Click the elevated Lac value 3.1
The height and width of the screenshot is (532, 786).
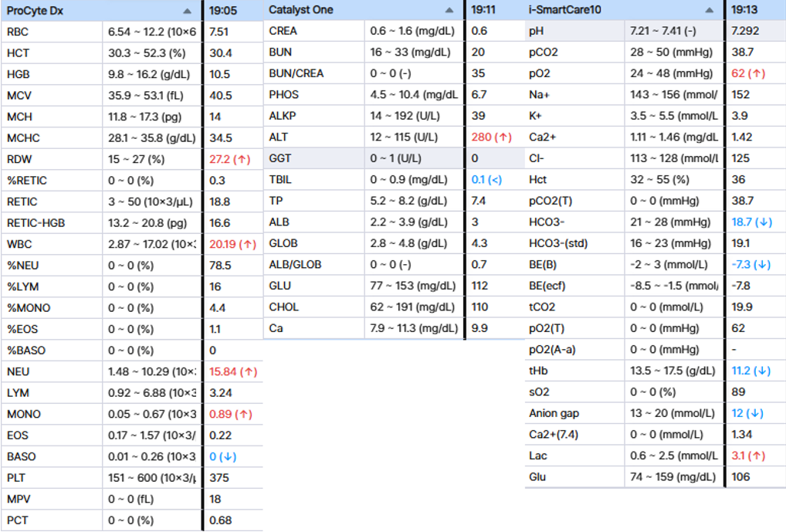point(747,456)
